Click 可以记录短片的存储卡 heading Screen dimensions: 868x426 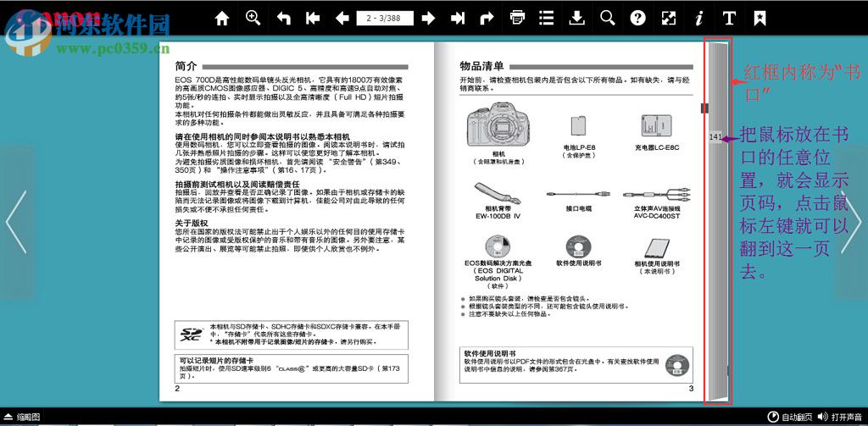coord(216,361)
